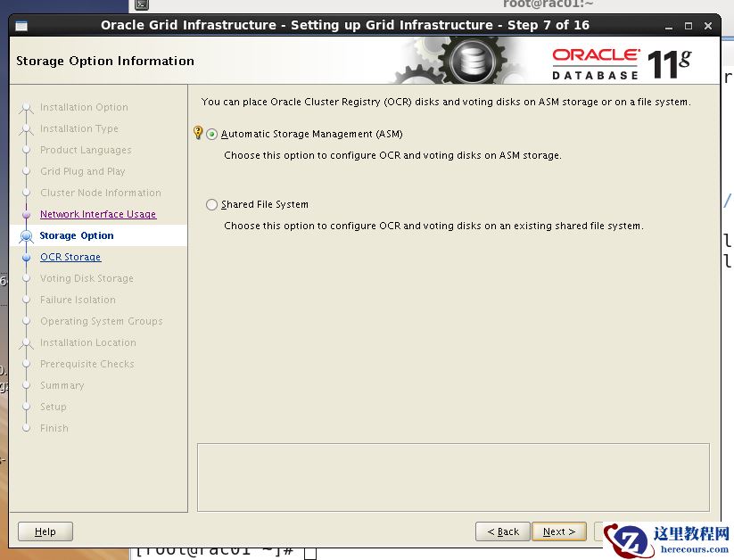Click the Network Interface Usage step bullet
The height and width of the screenshot is (560, 734).
26,214
